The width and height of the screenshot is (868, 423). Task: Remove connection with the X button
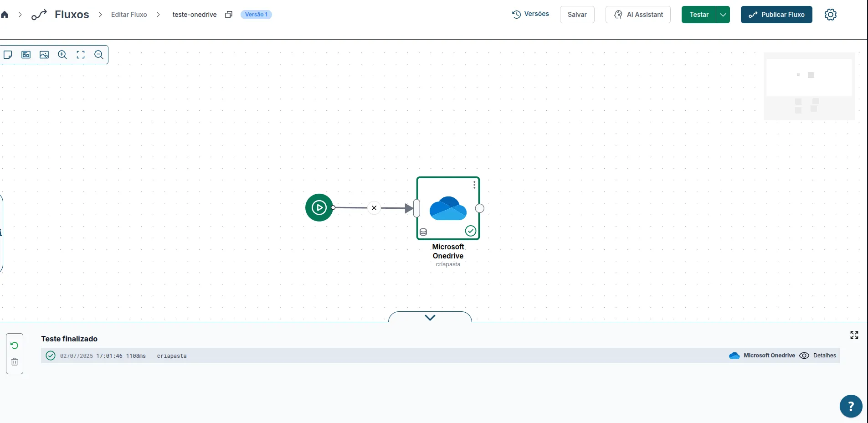[x=374, y=208]
